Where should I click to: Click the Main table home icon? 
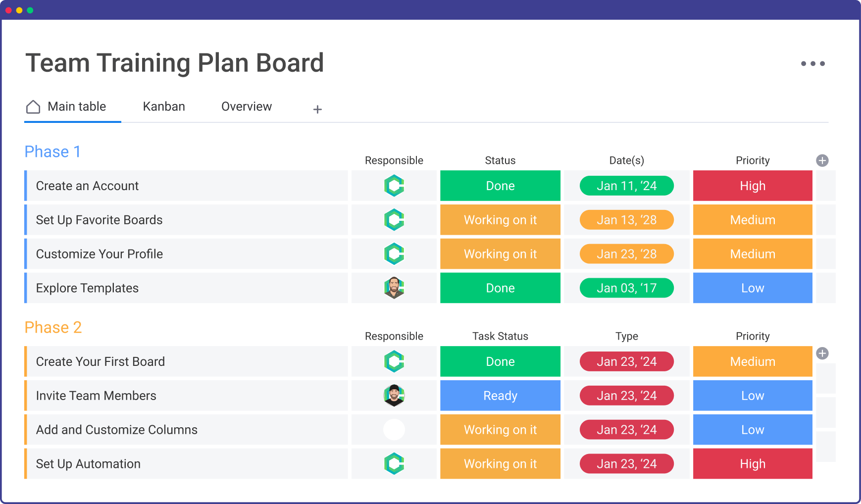click(x=33, y=107)
